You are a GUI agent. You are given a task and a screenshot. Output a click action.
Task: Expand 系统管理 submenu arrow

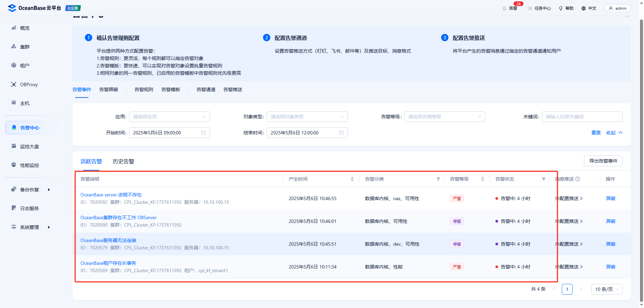(49, 227)
